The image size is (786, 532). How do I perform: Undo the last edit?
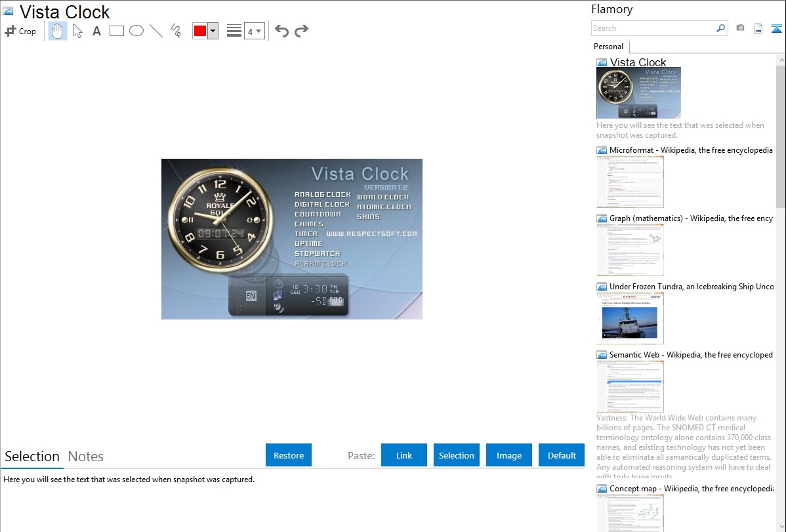[x=281, y=31]
